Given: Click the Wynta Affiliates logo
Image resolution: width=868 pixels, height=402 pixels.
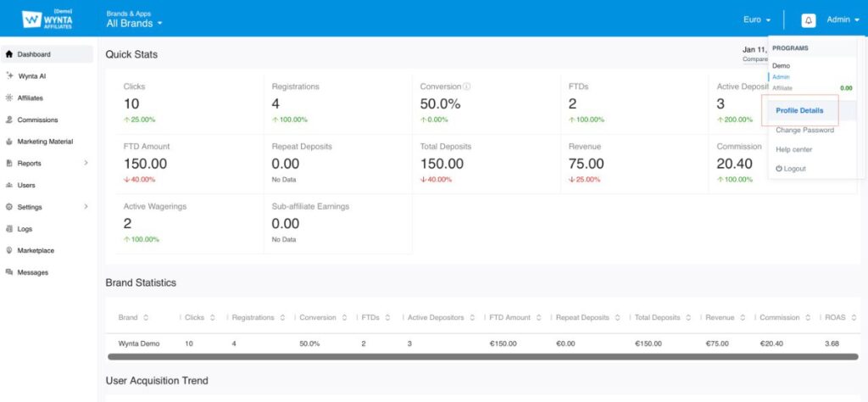Looking at the screenshot, I should [47, 19].
